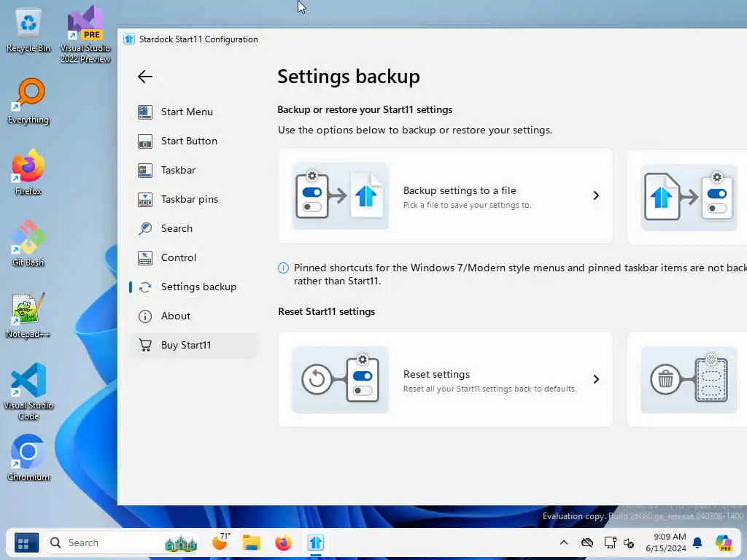Click the info icon beside About
The height and width of the screenshot is (560, 747).
(x=145, y=316)
